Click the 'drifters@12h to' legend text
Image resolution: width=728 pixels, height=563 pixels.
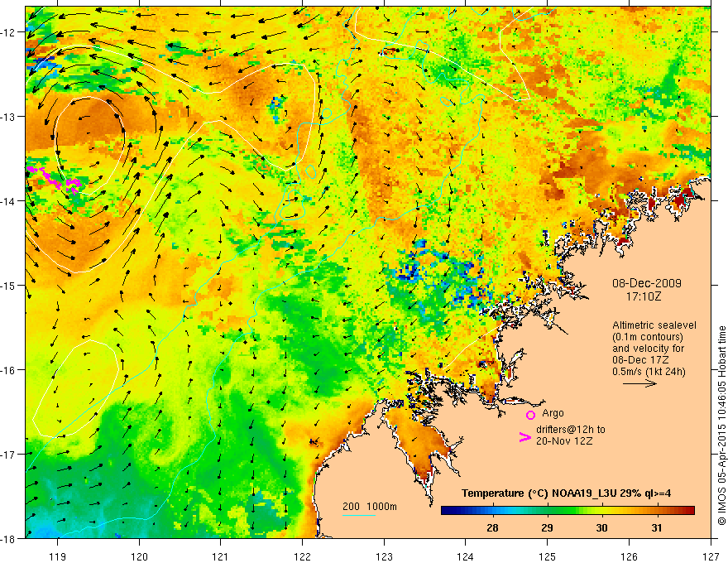coord(571,430)
